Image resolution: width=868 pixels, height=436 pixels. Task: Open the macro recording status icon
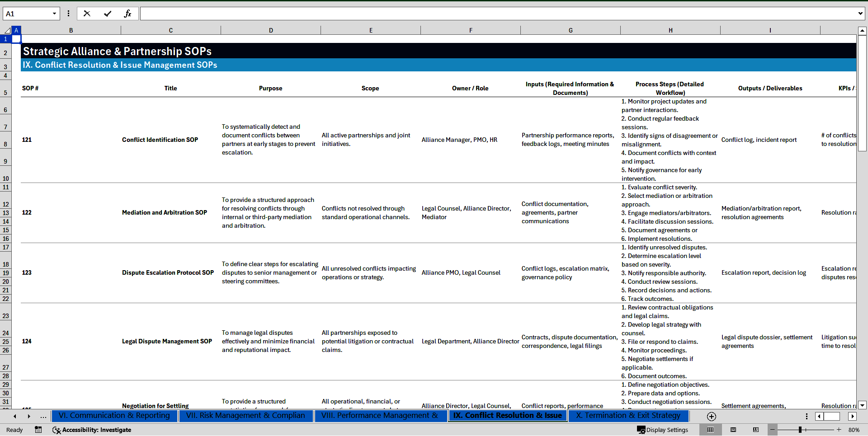(x=38, y=430)
